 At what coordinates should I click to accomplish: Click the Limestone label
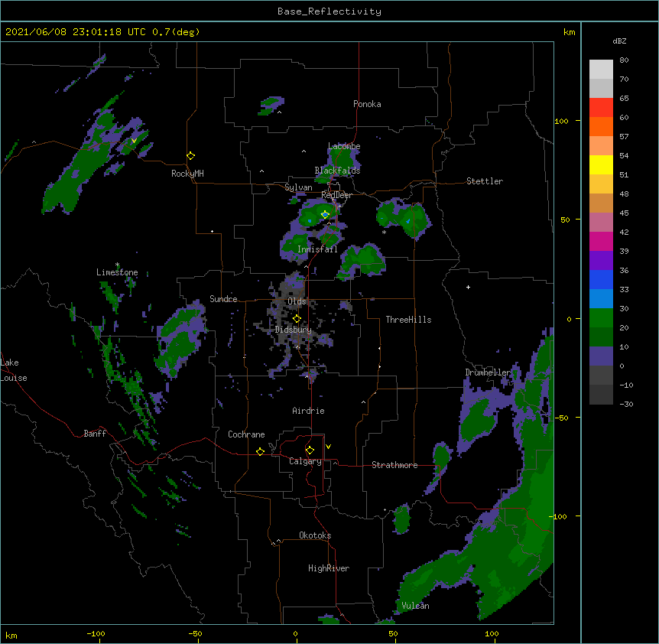(x=117, y=272)
